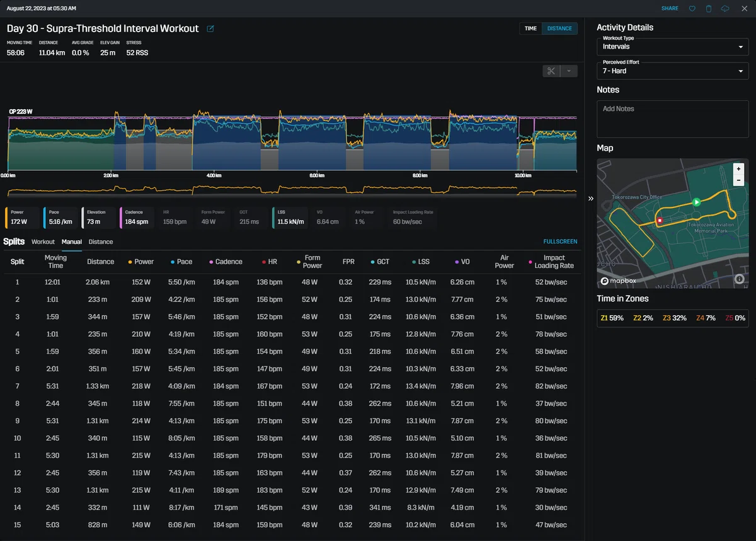Zoom in on the map
Screen dimensions: 756x541
pyautogui.click(x=738, y=169)
